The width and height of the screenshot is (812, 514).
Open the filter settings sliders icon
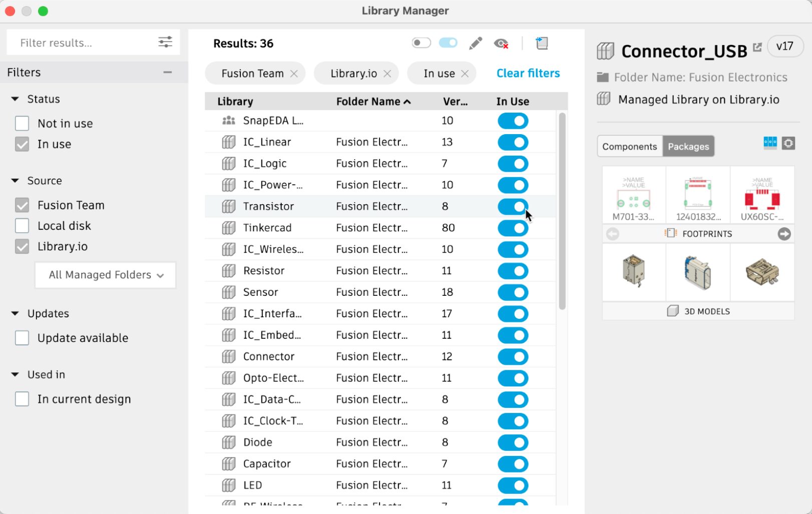pos(165,43)
